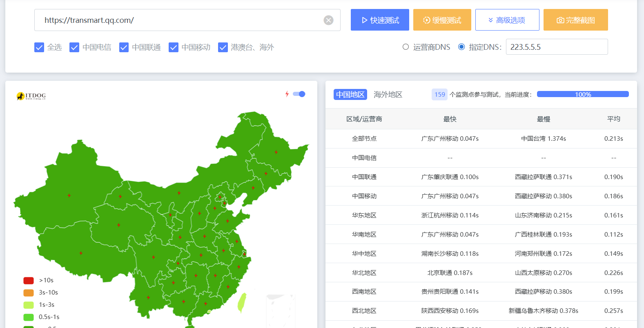Clear the URL input with the X icon
The width and height of the screenshot is (644, 328).
pyautogui.click(x=328, y=20)
